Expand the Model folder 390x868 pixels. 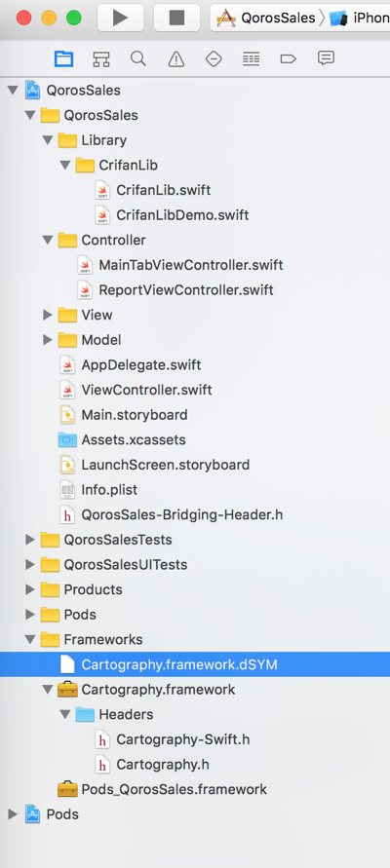[x=48, y=340]
